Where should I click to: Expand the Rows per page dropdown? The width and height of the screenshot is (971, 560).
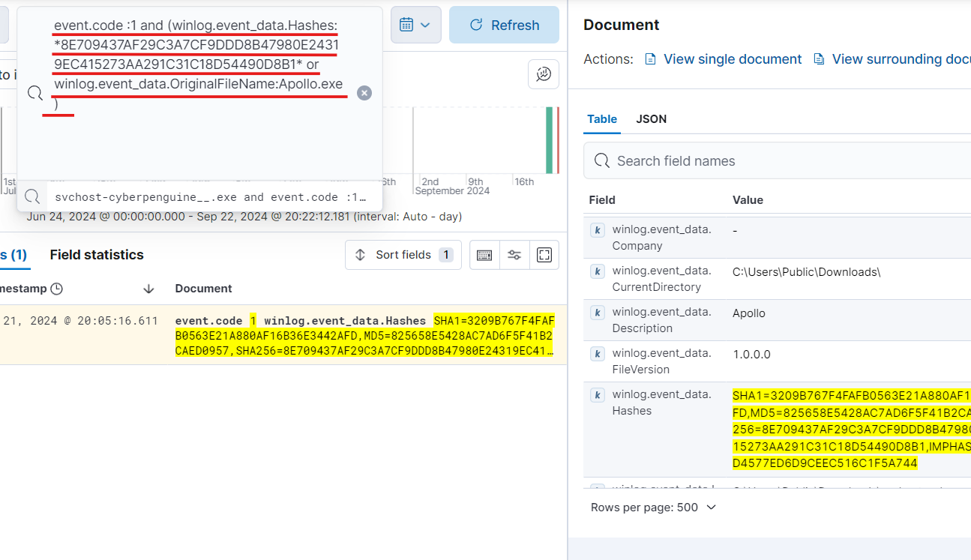click(654, 508)
